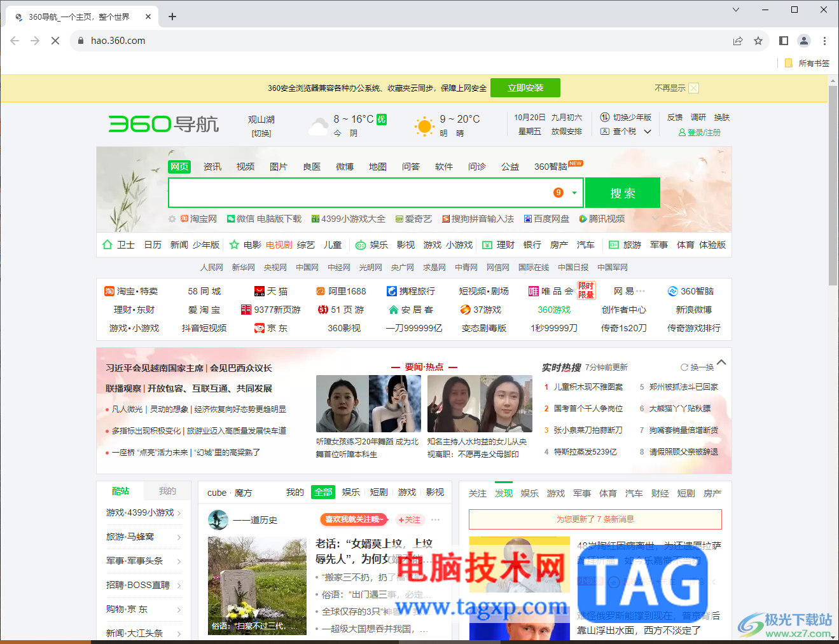Click the 360智脑 AI entry with NEW badge

(552, 166)
